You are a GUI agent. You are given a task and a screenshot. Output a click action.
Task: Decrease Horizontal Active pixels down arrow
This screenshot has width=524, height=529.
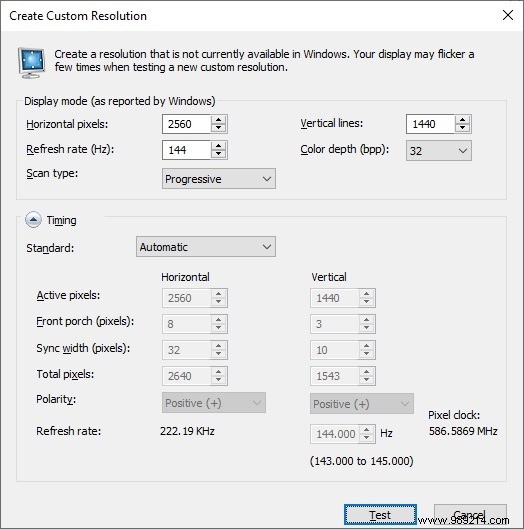(219, 302)
